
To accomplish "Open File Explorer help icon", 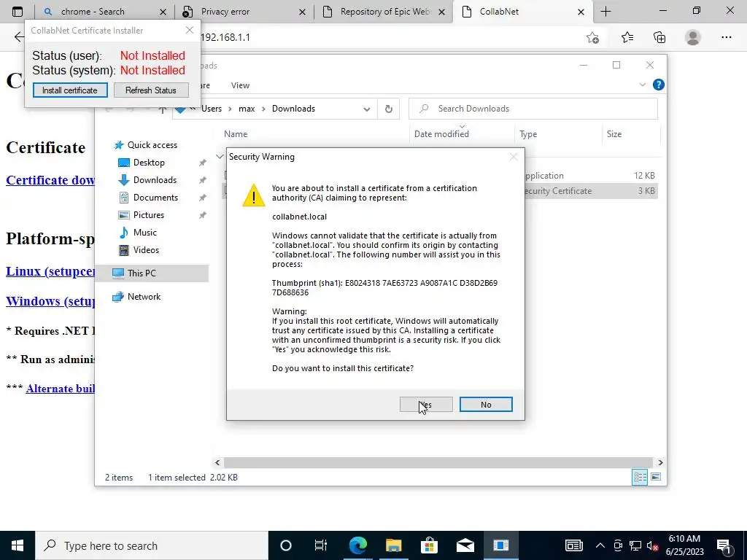I will click(659, 85).
